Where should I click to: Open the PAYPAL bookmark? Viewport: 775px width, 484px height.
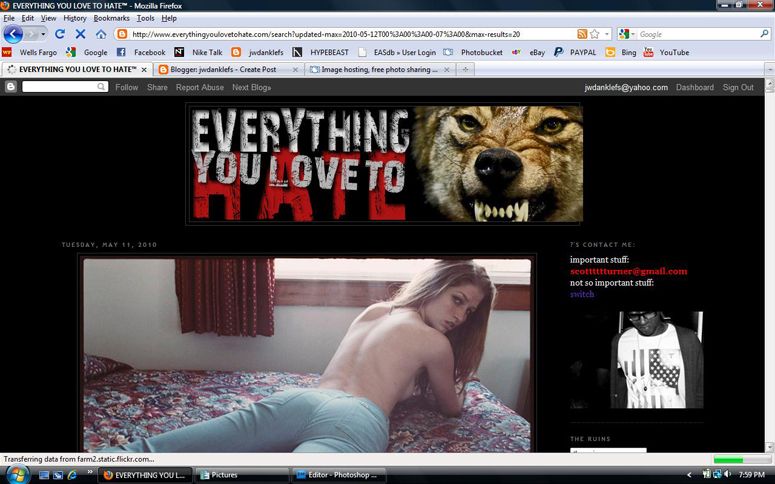pos(575,52)
